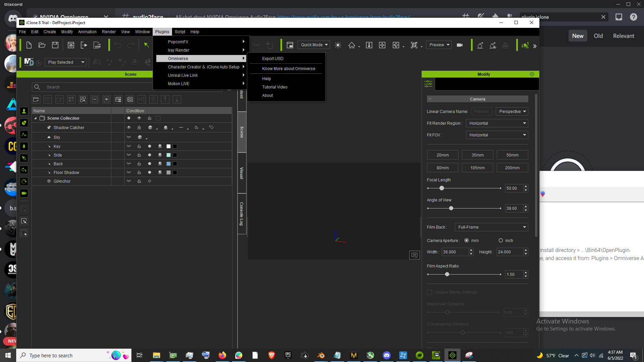Click the New Project file icon
The width and height of the screenshot is (644, 362).
pyautogui.click(x=29, y=45)
